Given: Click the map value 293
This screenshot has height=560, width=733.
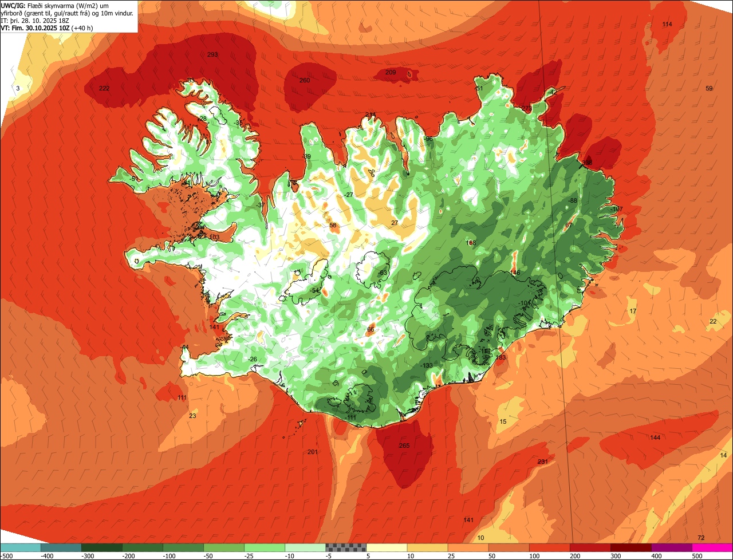Looking at the screenshot, I should pos(212,55).
